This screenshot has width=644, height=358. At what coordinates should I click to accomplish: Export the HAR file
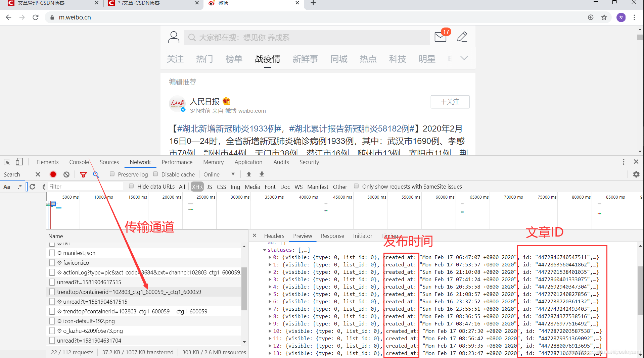[262, 174]
